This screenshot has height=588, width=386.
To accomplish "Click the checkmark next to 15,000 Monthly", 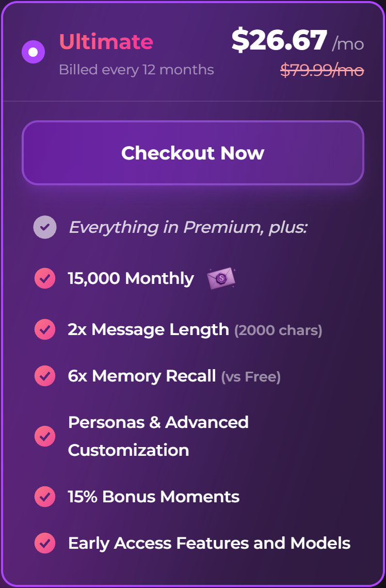I will [x=45, y=279].
